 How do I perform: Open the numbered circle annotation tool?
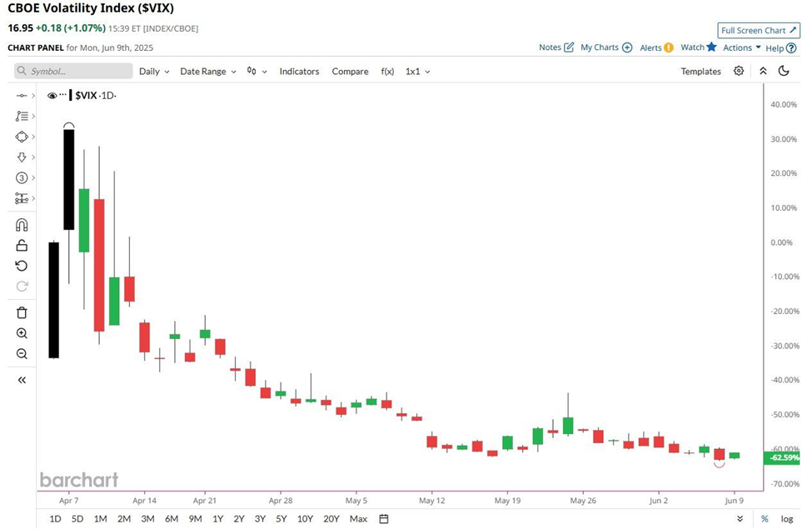tap(21, 177)
